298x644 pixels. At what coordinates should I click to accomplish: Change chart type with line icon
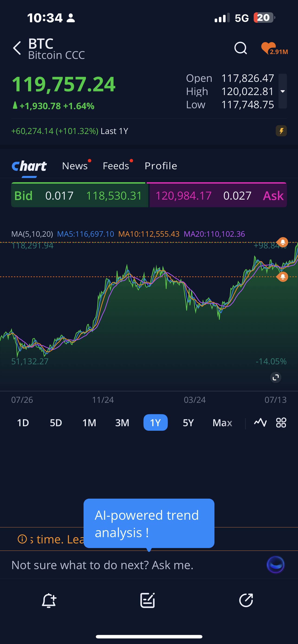pyautogui.click(x=260, y=423)
